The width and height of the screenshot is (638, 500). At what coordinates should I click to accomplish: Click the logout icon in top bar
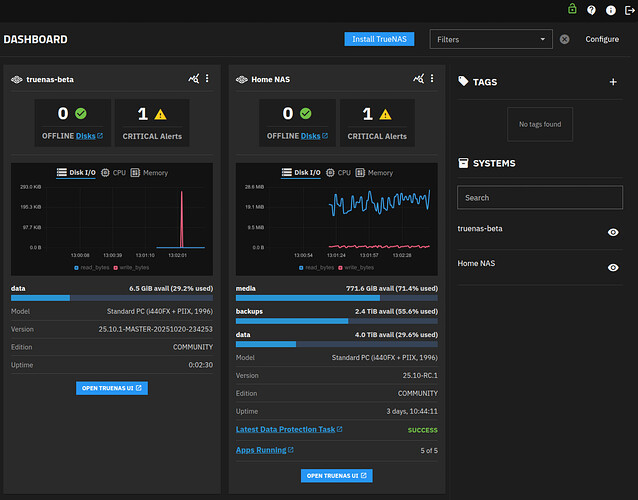[627, 10]
